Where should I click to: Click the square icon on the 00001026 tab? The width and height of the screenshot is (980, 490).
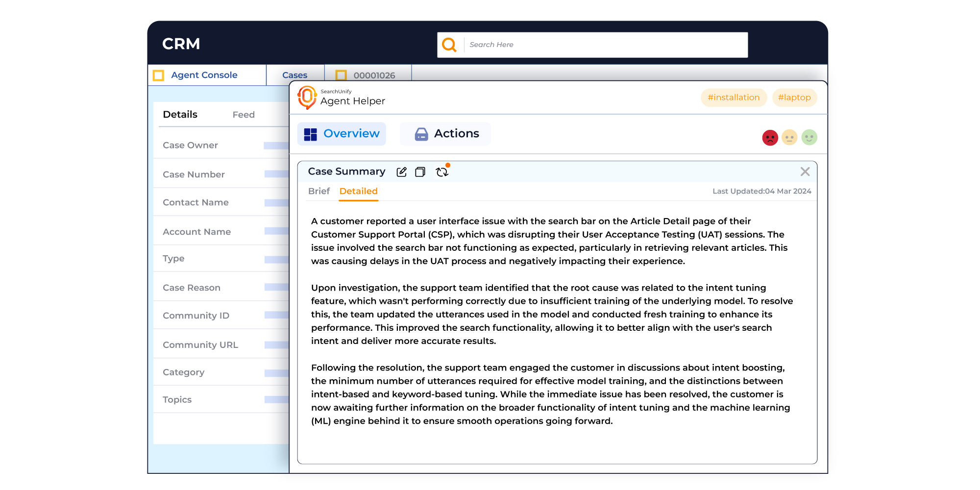(341, 75)
